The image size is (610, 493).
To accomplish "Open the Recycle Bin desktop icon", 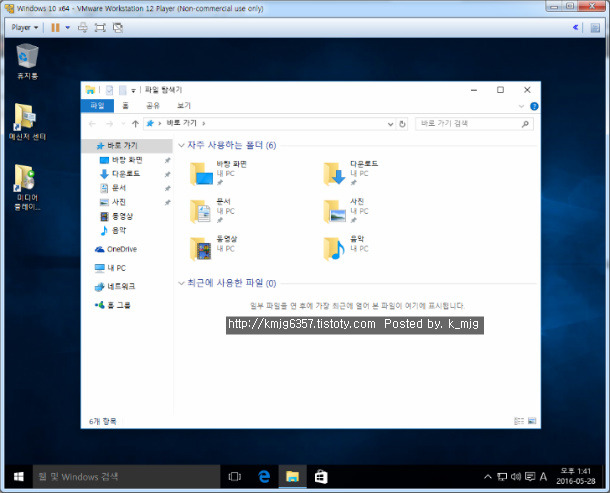I will point(27,61).
